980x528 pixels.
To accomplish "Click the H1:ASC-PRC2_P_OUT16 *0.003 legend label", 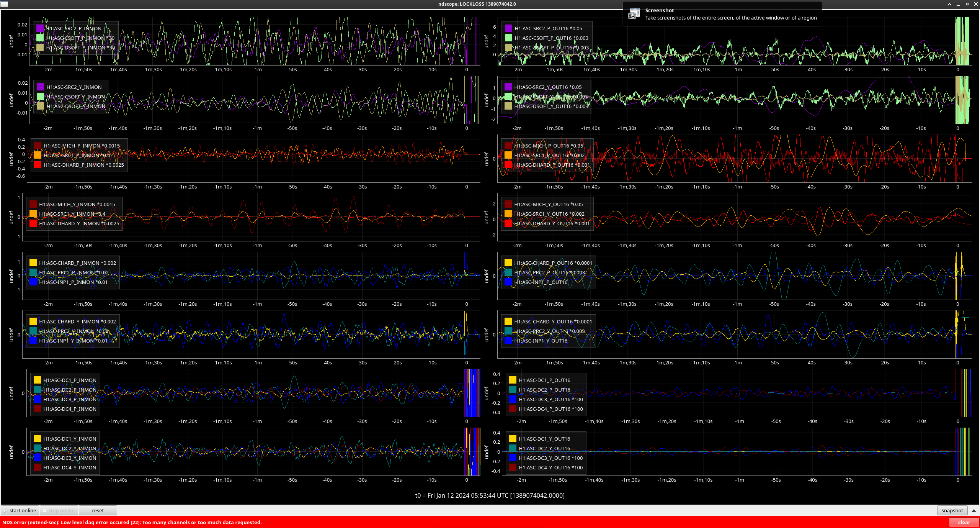I will coord(549,273).
